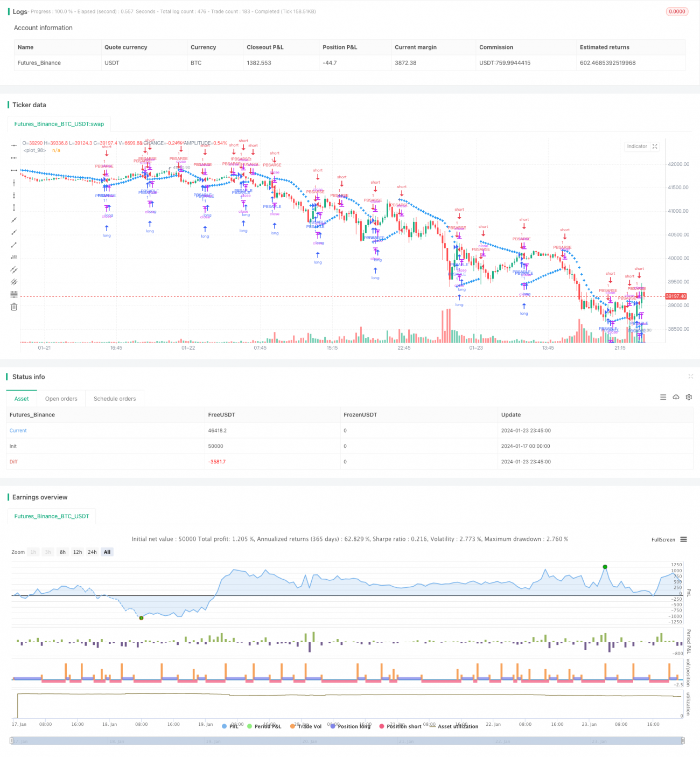This screenshot has height=757, width=700.
Task: Select the price line tool with 123 label
Action: point(14,257)
